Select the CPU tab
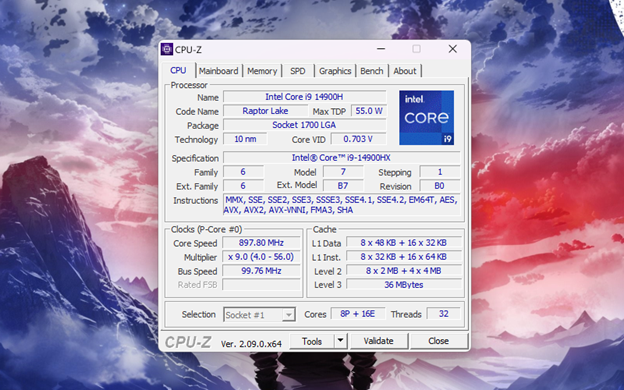Screen dimensions: 624x390 tap(178, 70)
